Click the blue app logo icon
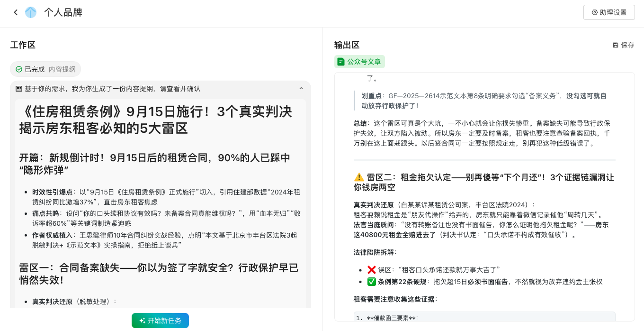 click(31, 12)
